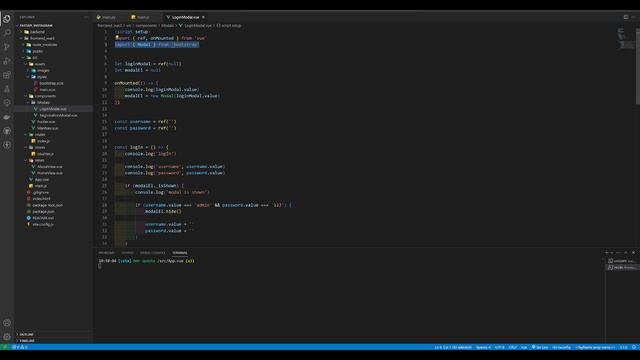Click the vue language mode in the status bar
The height and width of the screenshot is (360, 640).
[x=524, y=347]
